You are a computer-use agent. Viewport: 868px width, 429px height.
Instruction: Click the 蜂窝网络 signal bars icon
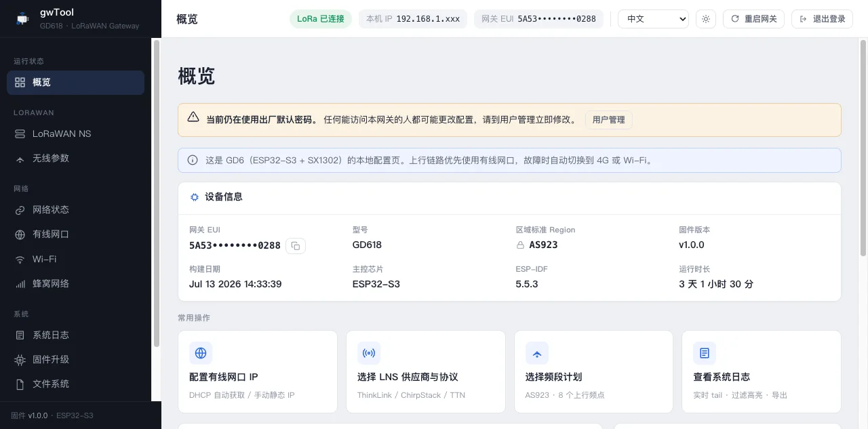click(x=20, y=283)
